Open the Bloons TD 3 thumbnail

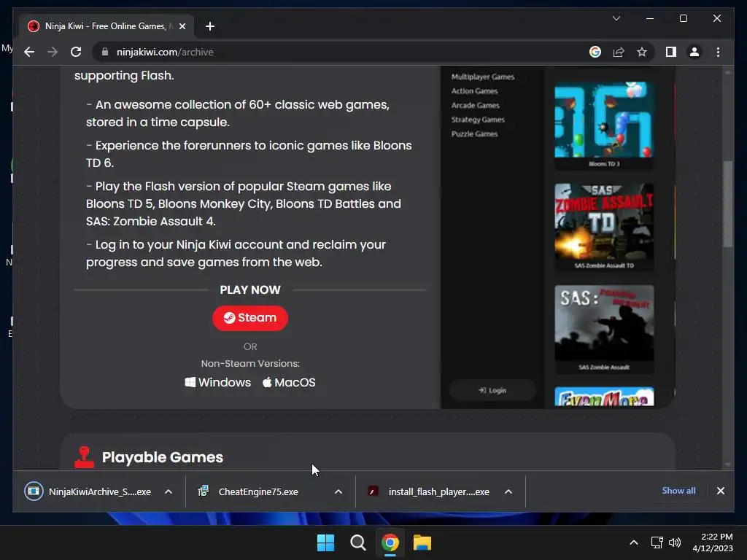pyautogui.click(x=604, y=120)
